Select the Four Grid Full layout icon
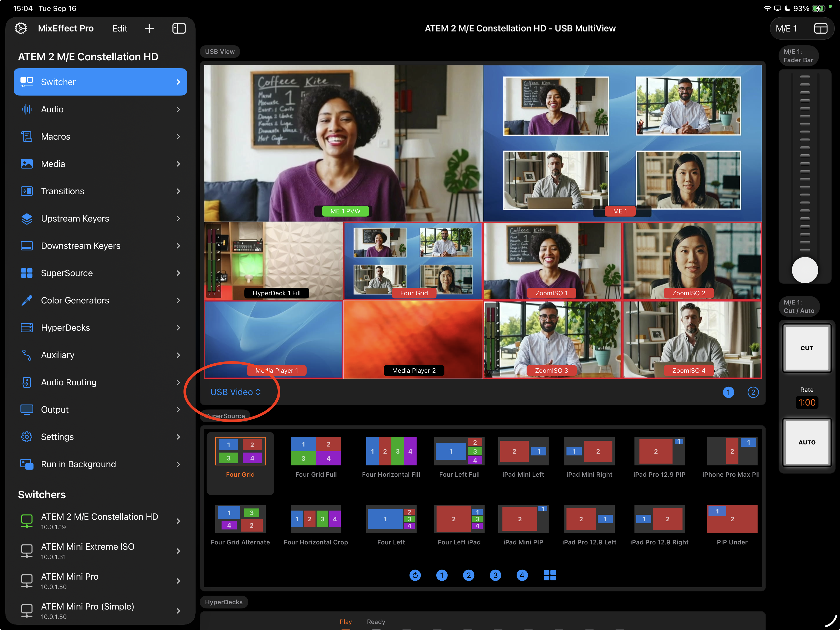The height and width of the screenshot is (630, 840). [x=316, y=451]
